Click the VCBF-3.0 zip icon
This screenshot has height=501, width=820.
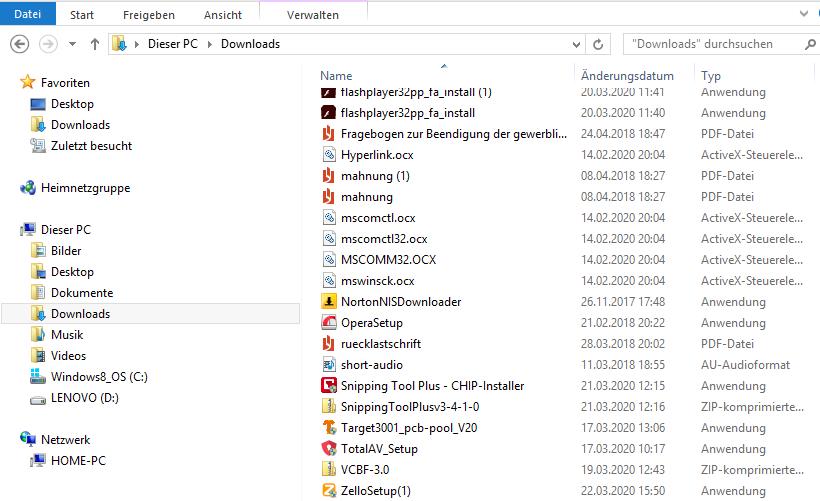pos(328,470)
